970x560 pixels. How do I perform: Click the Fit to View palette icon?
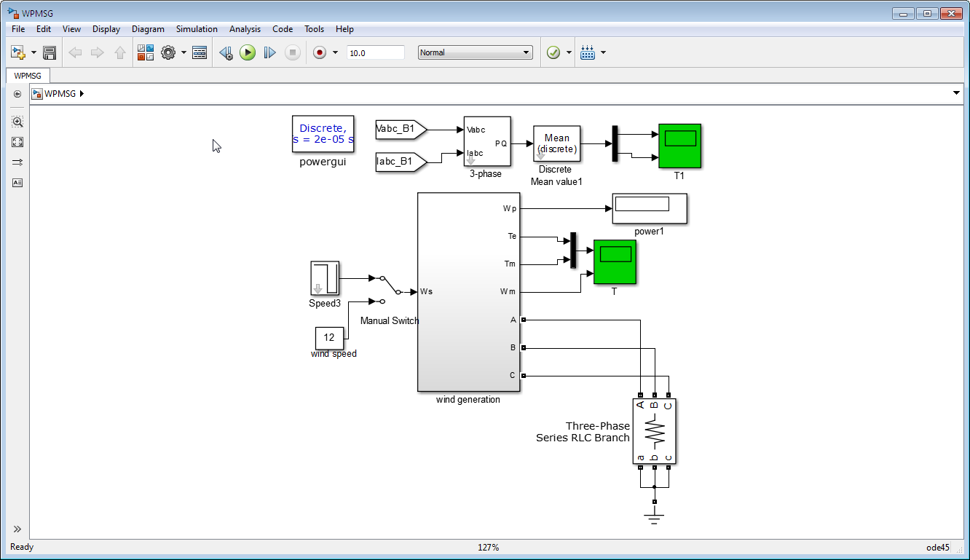tap(17, 142)
